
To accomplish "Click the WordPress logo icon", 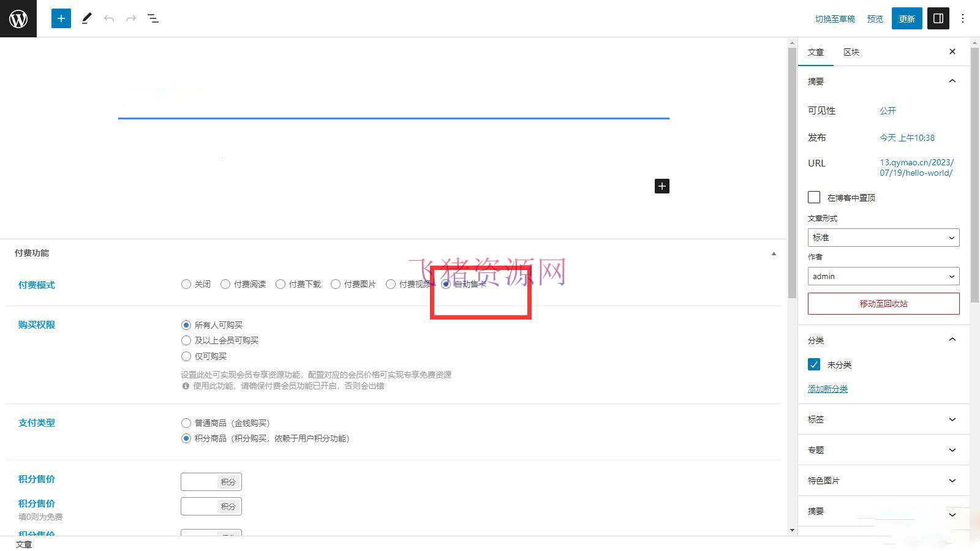I will (x=18, y=18).
